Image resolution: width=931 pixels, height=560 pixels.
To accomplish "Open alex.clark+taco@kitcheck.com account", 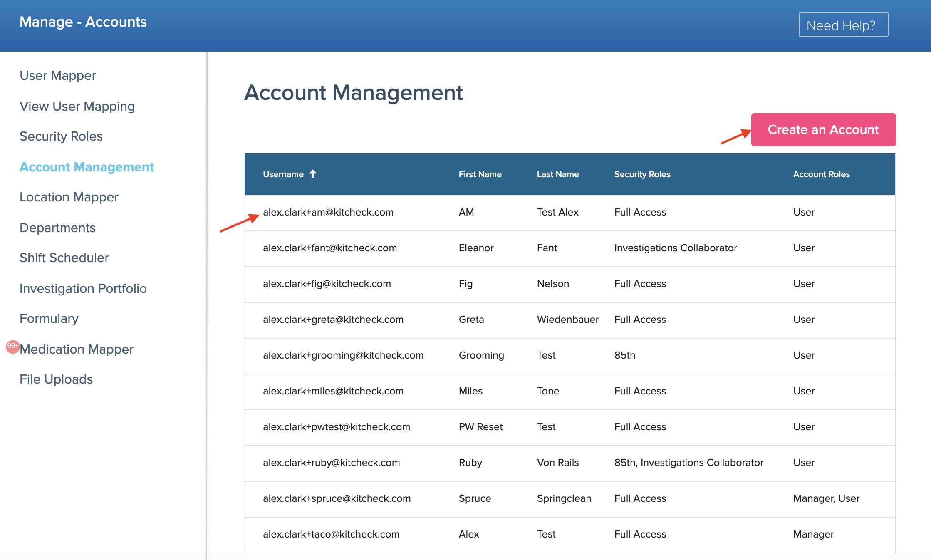I will click(x=331, y=534).
